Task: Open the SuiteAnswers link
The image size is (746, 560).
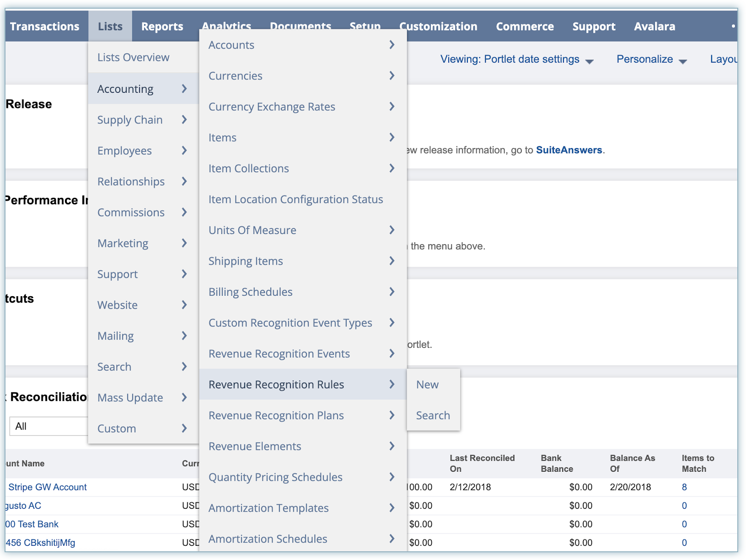Action: point(569,150)
